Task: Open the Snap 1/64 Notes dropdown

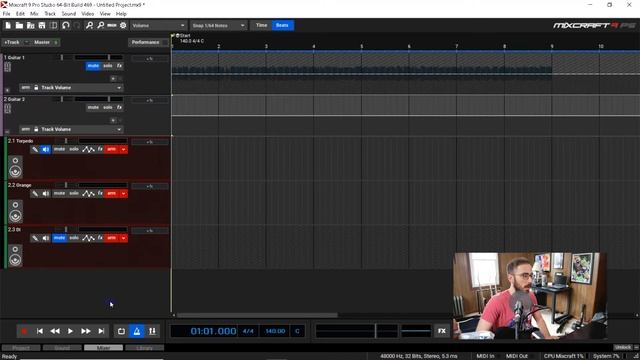Action: pos(218,25)
